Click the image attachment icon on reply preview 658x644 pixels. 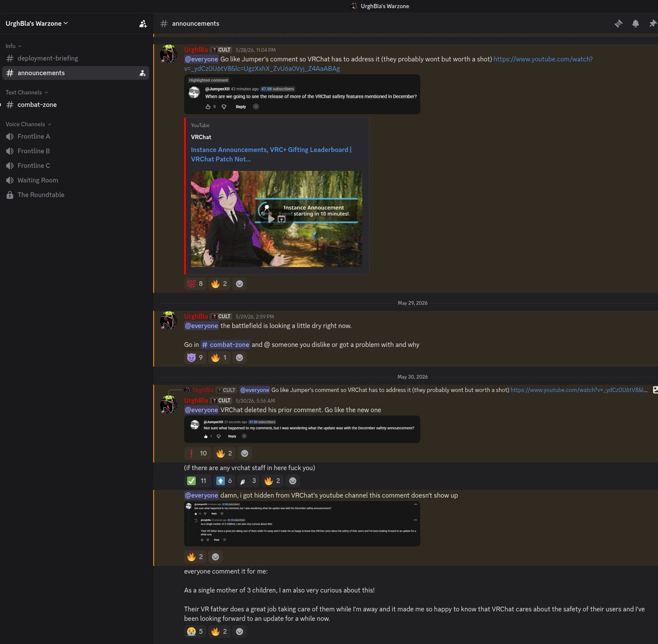[x=655, y=390]
